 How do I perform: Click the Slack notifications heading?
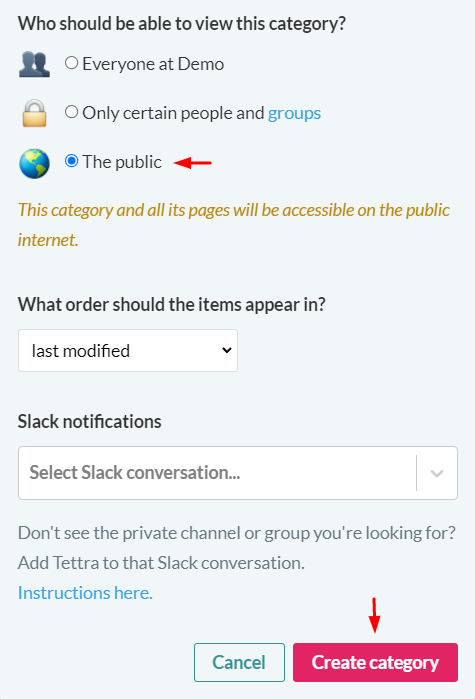90,421
